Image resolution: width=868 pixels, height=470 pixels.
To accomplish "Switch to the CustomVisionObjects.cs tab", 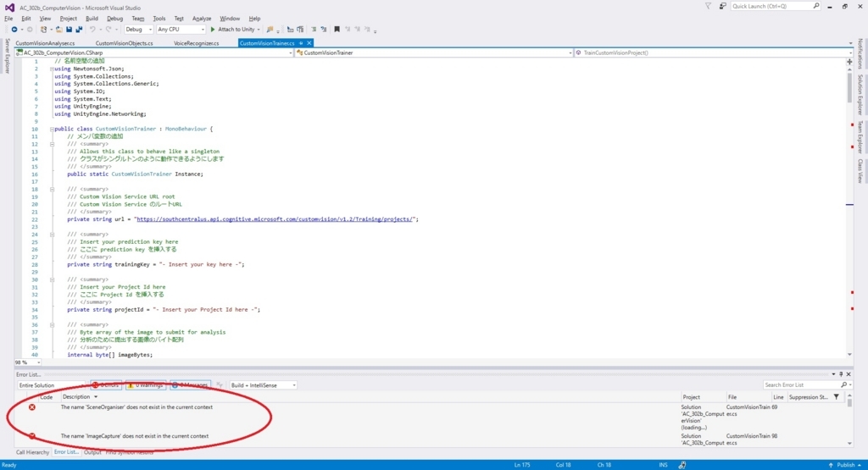I will tap(124, 43).
